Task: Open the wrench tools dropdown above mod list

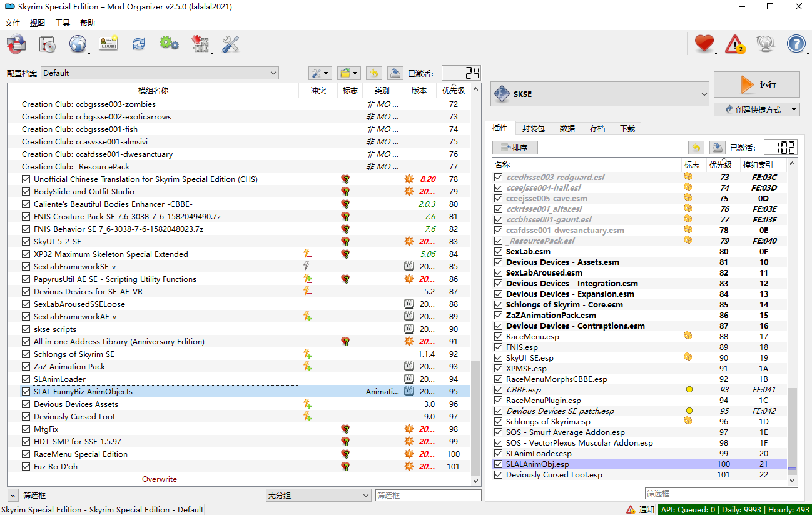Action: coord(320,73)
